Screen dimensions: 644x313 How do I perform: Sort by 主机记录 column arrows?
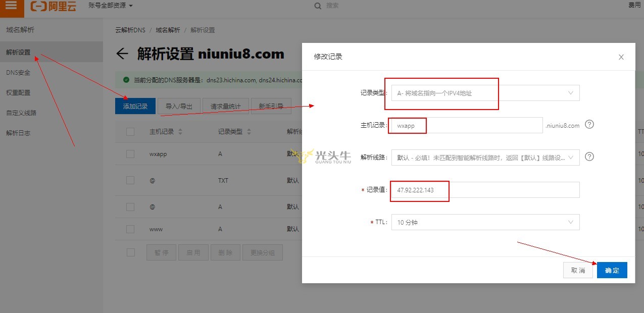click(180, 132)
